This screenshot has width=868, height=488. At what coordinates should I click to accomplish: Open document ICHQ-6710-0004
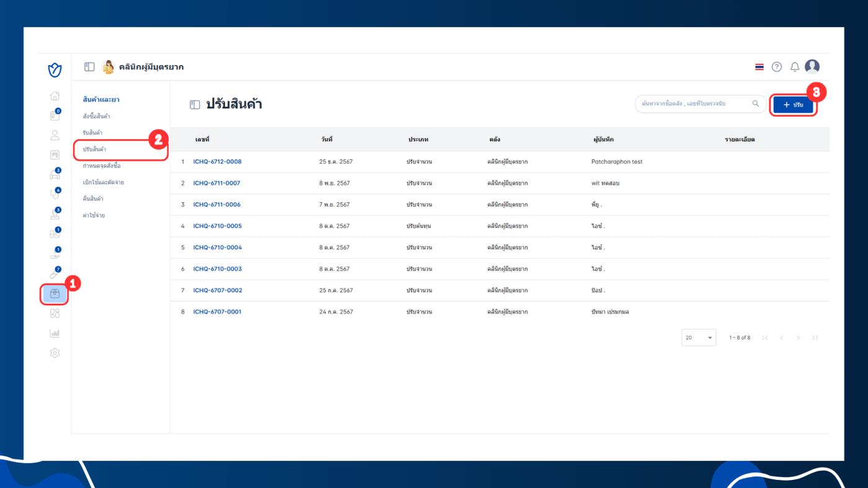point(218,247)
